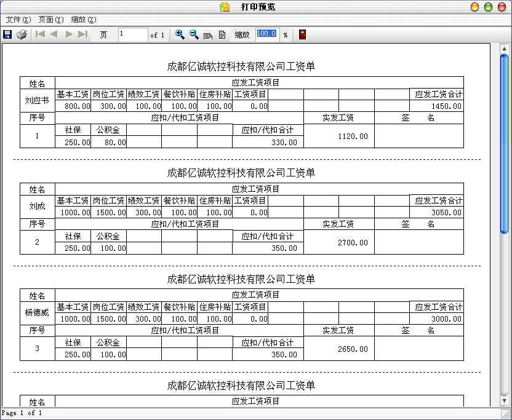Go to the previous page
The image size is (512, 420).
54,34
